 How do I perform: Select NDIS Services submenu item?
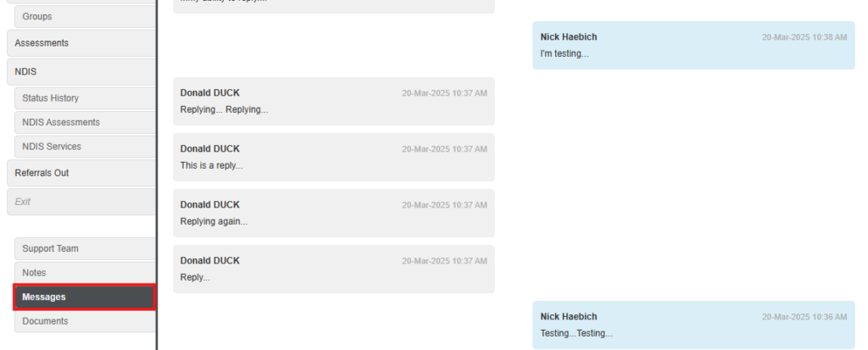[86, 147]
